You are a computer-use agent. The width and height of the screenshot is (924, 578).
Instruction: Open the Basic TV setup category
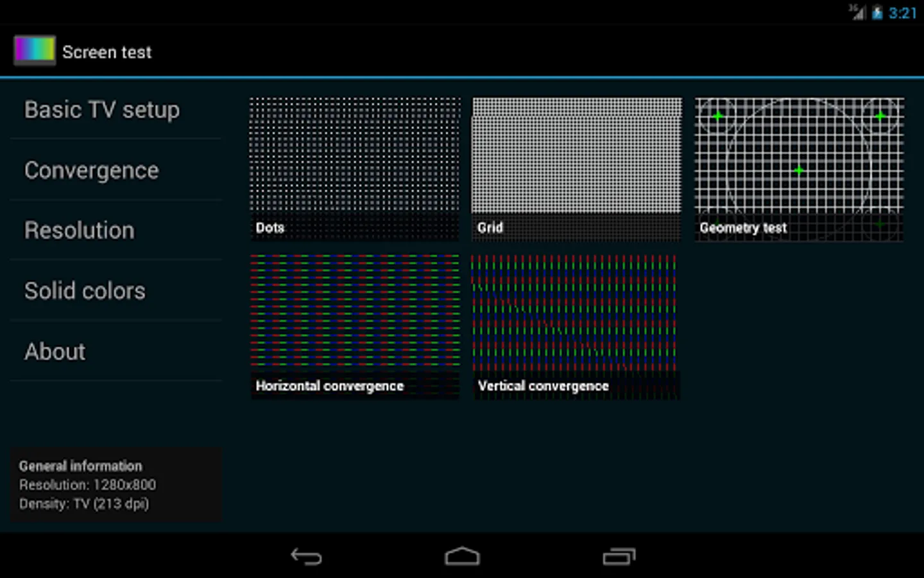click(x=116, y=110)
